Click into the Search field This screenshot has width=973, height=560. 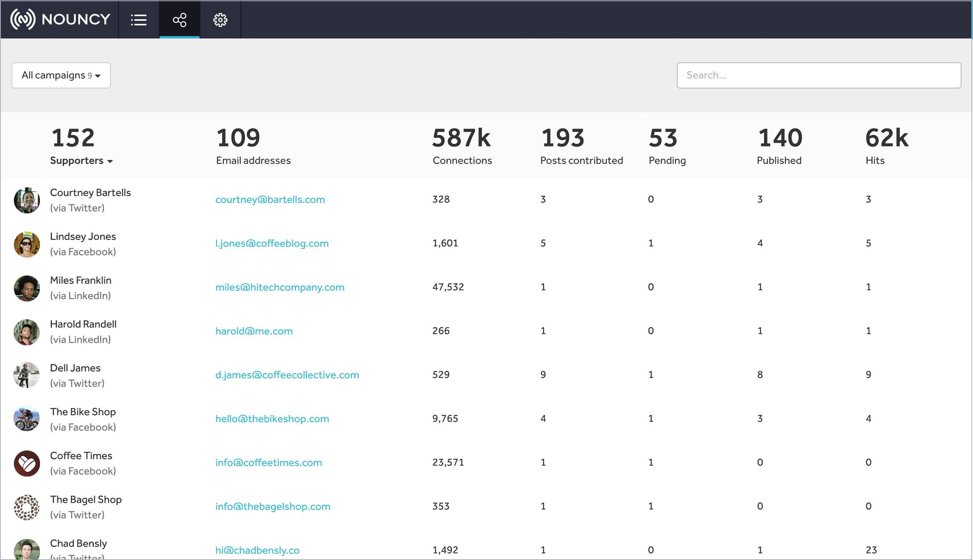click(818, 75)
